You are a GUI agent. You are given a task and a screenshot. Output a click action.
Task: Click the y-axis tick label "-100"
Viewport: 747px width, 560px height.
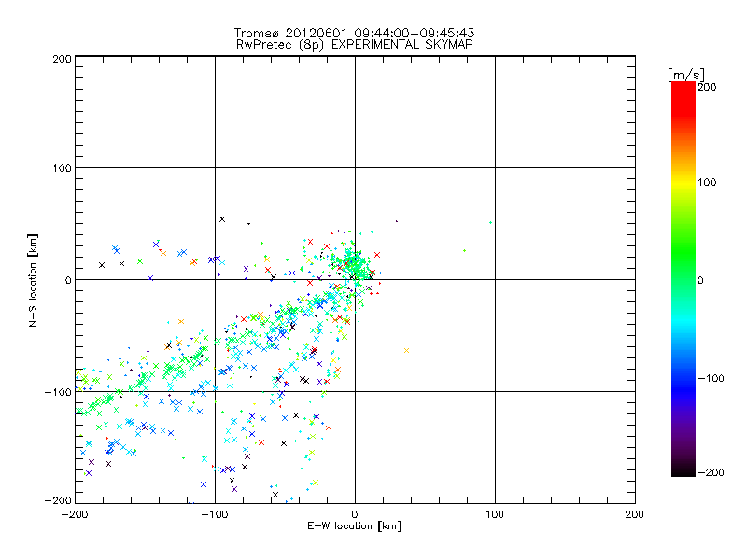pos(58,392)
